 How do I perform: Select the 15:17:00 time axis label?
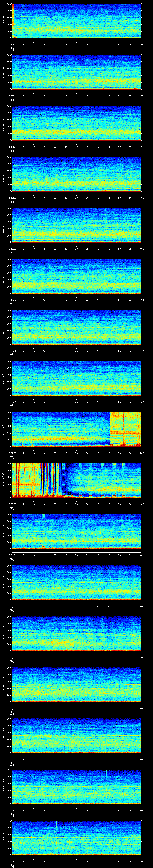click(x=12, y=198)
